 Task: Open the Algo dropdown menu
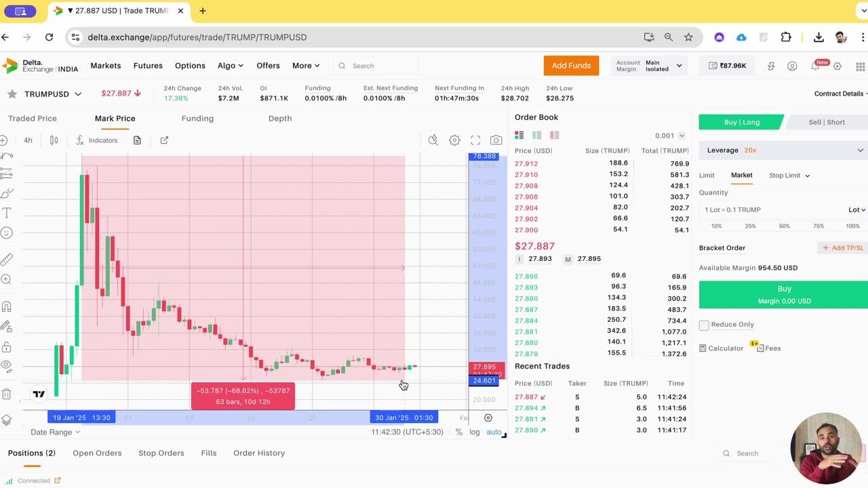pyautogui.click(x=231, y=66)
